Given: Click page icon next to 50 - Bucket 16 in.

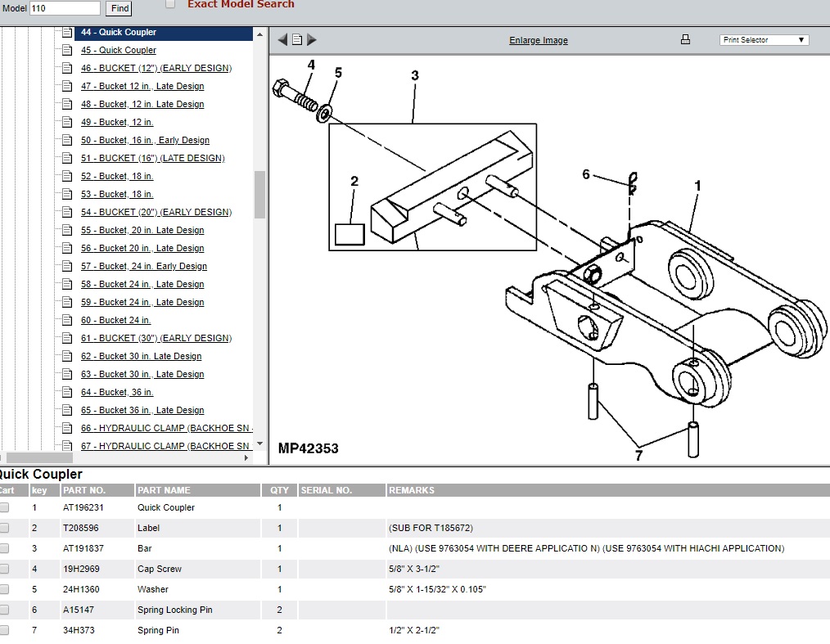Looking at the screenshot, I should point(68,140).
